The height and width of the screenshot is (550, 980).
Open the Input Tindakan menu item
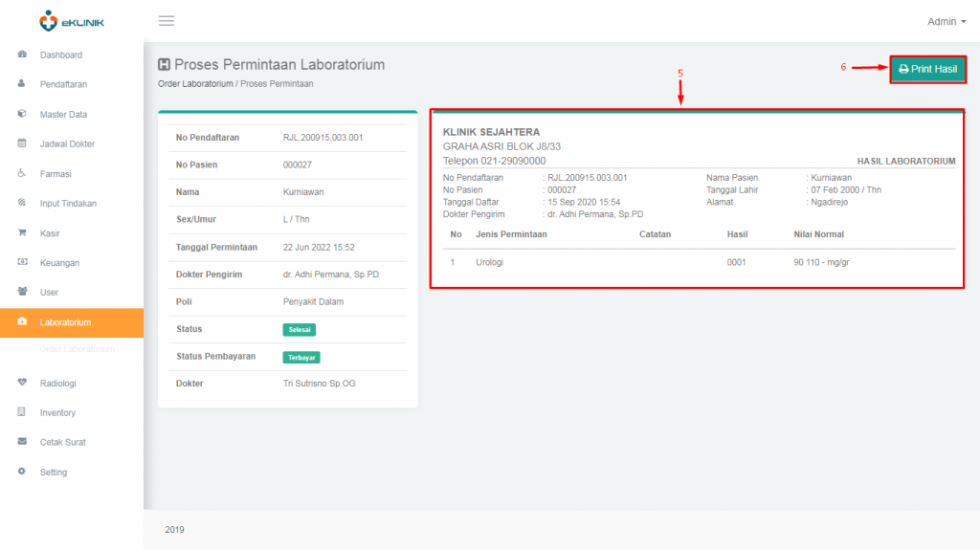click(x=67, y=203)
